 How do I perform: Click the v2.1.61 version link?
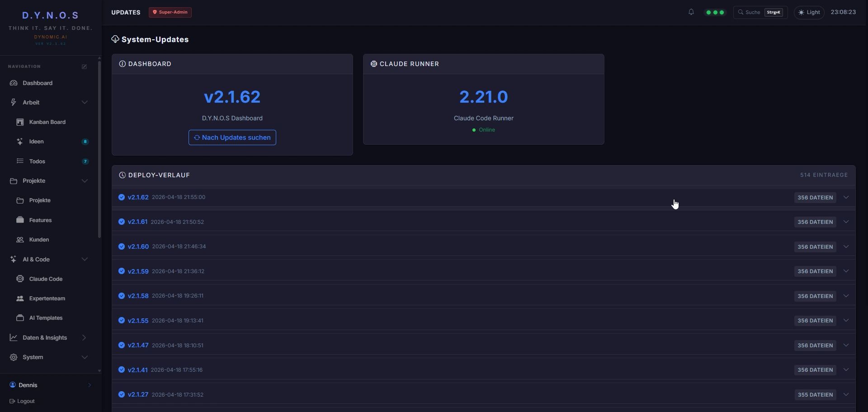coord(137,222)
